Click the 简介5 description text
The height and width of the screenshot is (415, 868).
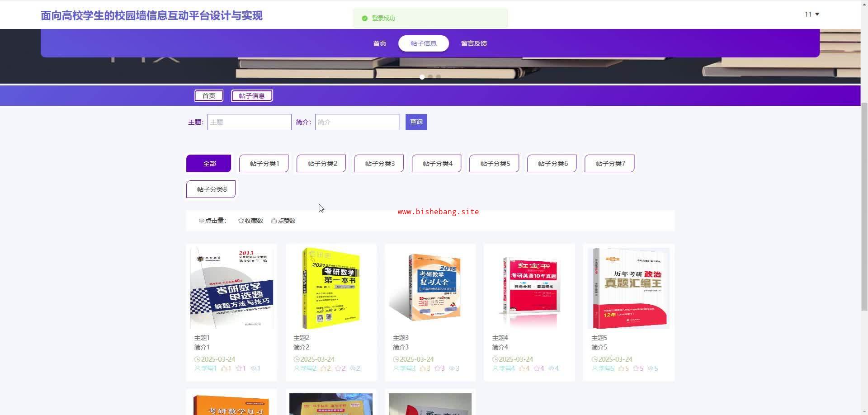(599, 347)
